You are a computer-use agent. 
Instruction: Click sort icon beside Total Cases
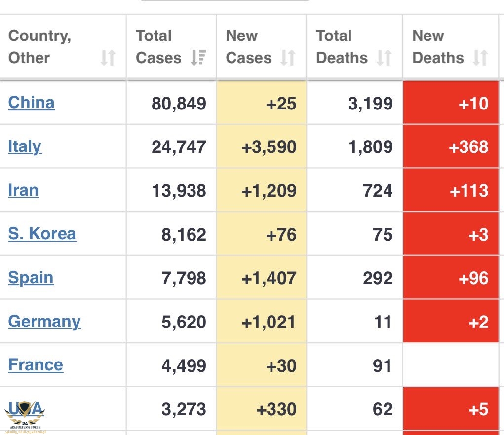tap(198, 58)
